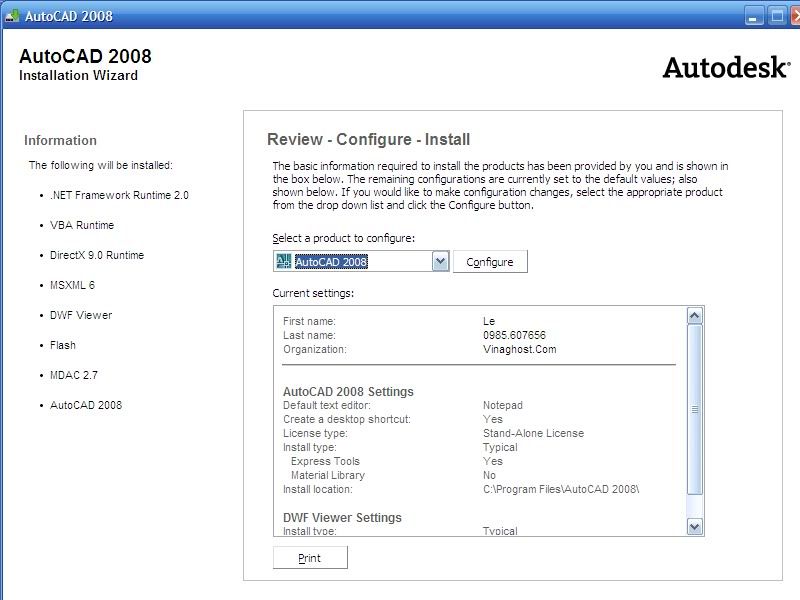The image size is (800, 600).
Task: Click the 'Create a desktop shortcut:' label
Action: [x=347, y=419]
